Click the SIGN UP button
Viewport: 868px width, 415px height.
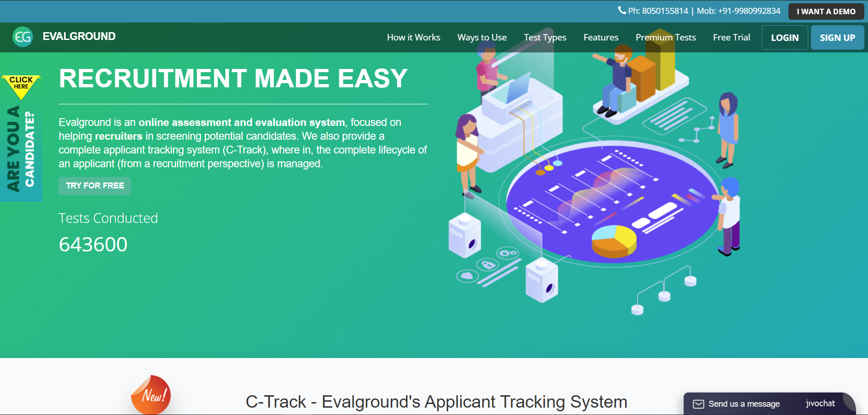[x=837, y=38]
